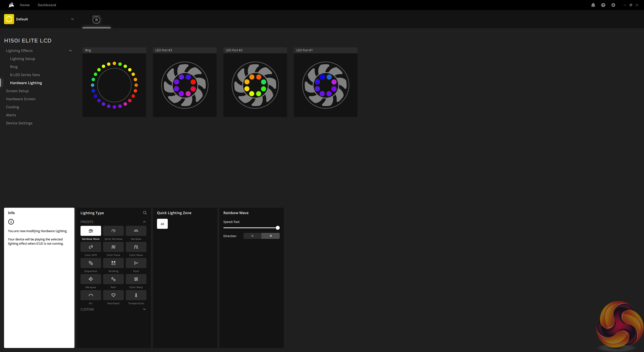The height and width of the screenshot is (352, 644).
Task: Choose the Color Warp preset
Action: coord(136,279)
